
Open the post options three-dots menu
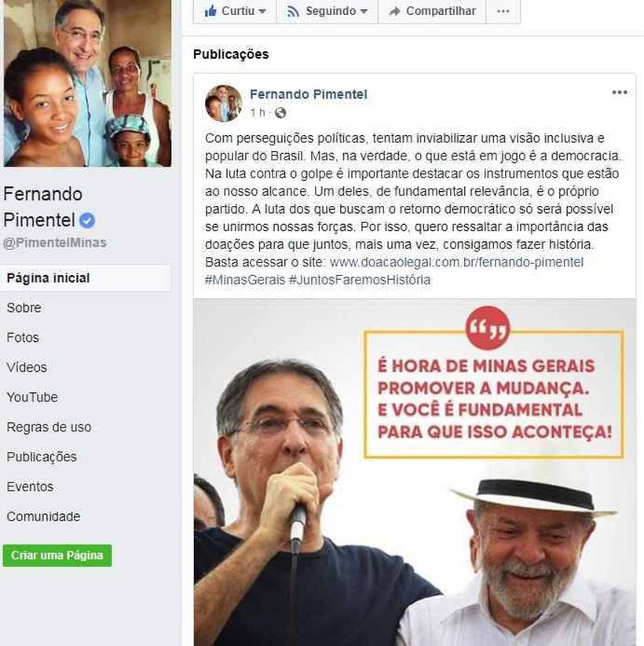click(620, 92)
